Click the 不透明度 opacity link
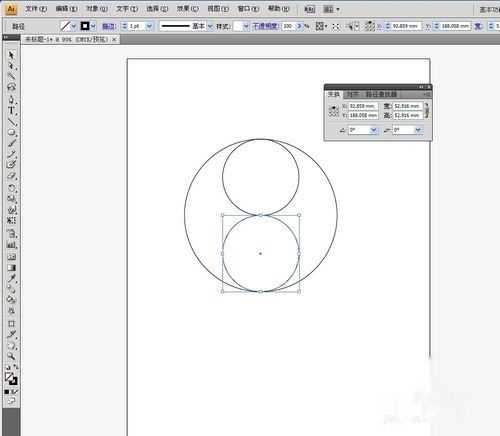 (x=266, y=26)
